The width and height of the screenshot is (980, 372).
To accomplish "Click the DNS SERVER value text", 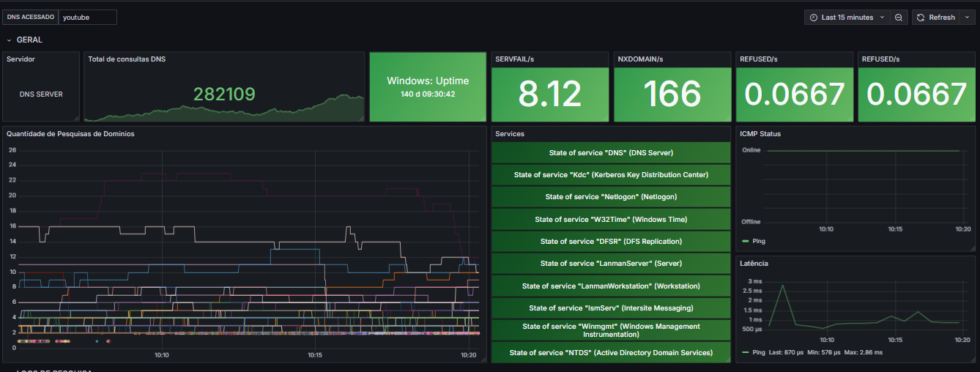I will [41, 94].
